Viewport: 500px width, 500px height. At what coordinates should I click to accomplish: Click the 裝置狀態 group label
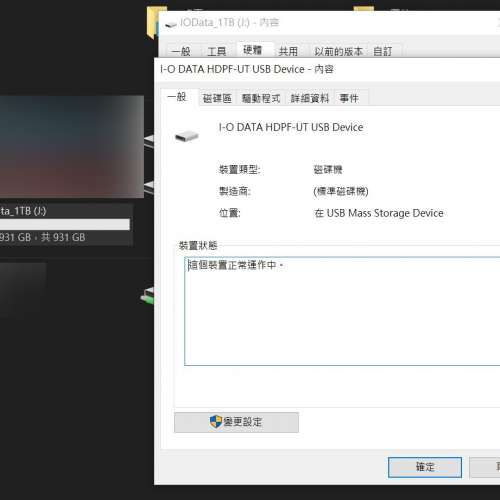tap(198, 246)
